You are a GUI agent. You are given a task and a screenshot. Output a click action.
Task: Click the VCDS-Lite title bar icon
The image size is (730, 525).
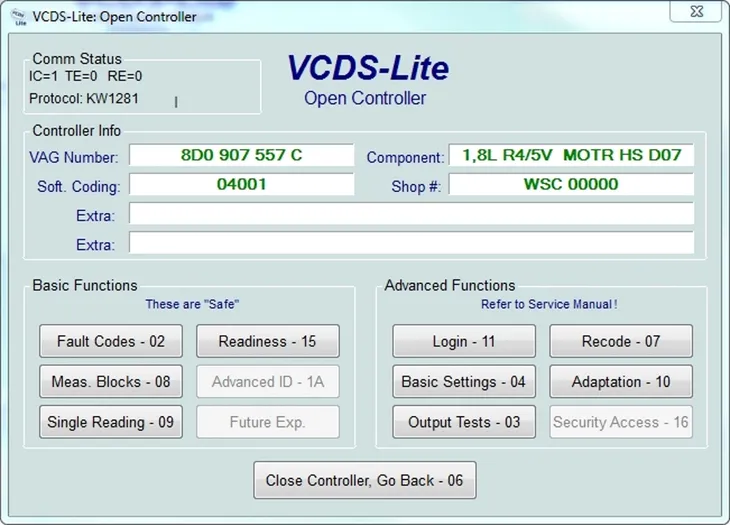[x=17, y=15]
